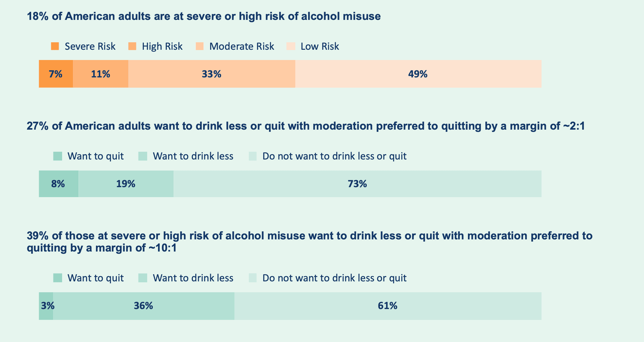
Task: Click the Moderate Risk legend color swatch
Action: click(x=200, y=46)
